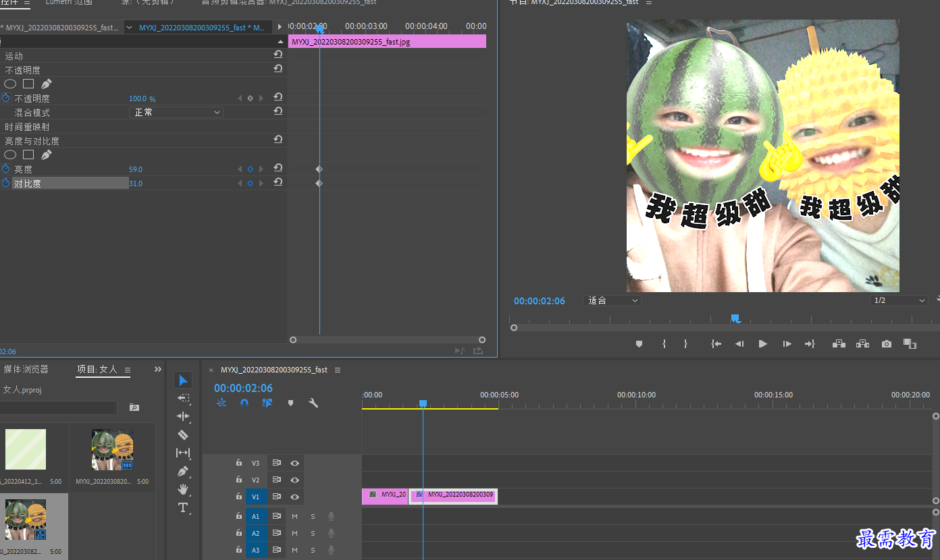Step back one frame
Viewport: 940px width, 560px height.
(x=739, y=344)
